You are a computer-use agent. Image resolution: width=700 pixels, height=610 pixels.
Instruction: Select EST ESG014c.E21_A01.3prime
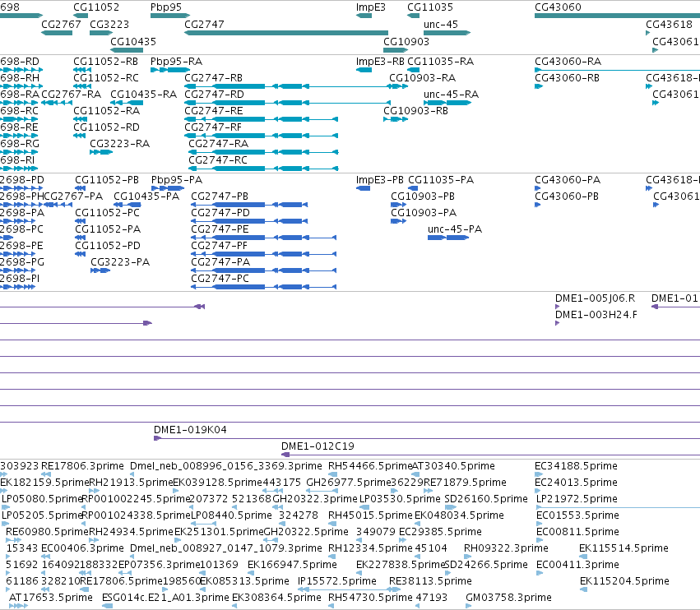[x=107, y=606]
